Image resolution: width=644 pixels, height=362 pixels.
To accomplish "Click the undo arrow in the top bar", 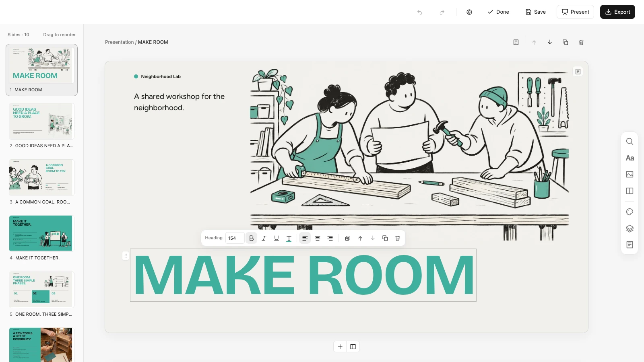I will (420, 12).
